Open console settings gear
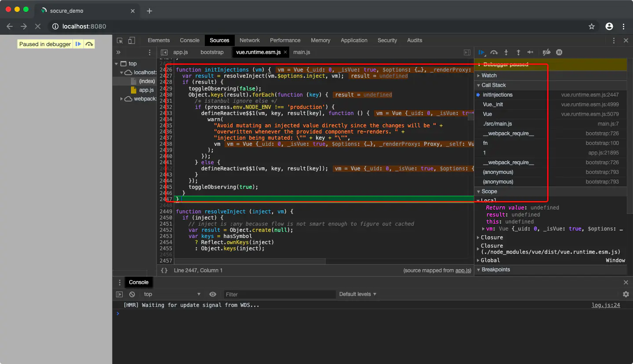The width and height of the screenshot is (633, 364). pos(626,294)
